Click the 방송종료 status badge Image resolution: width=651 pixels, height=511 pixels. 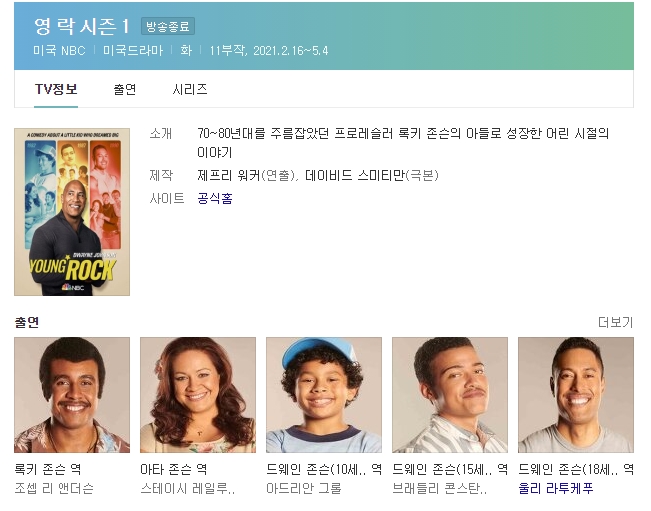click(168, 27)
